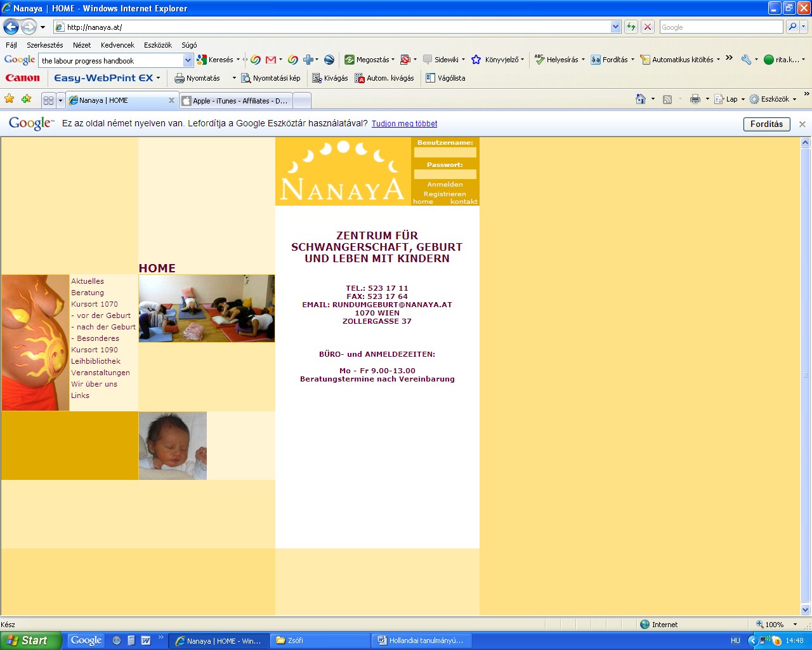Switch to Apple - iTunes Affiliates tab
Viewport: 812px width, 650px height.
[x=235, y=100]
